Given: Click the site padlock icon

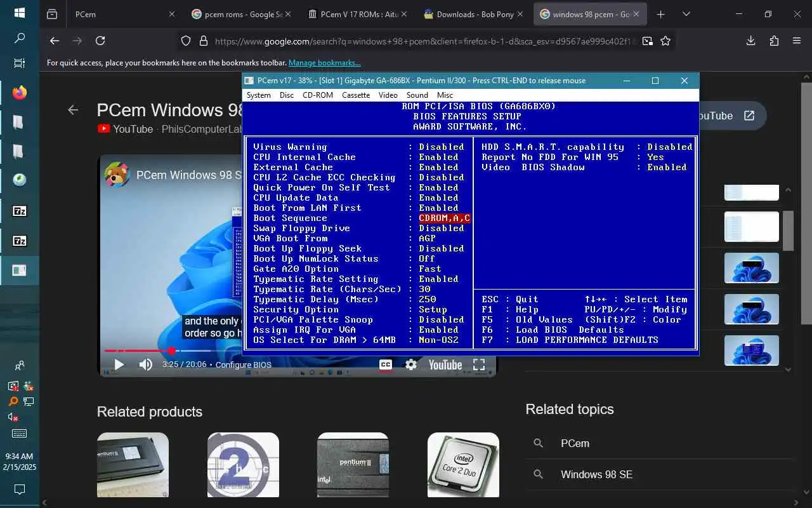Looking at the screenshot, I should coord(203,41).
